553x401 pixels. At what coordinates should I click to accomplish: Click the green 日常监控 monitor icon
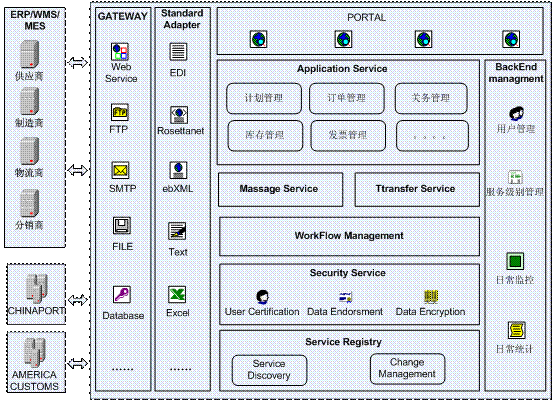515,261
